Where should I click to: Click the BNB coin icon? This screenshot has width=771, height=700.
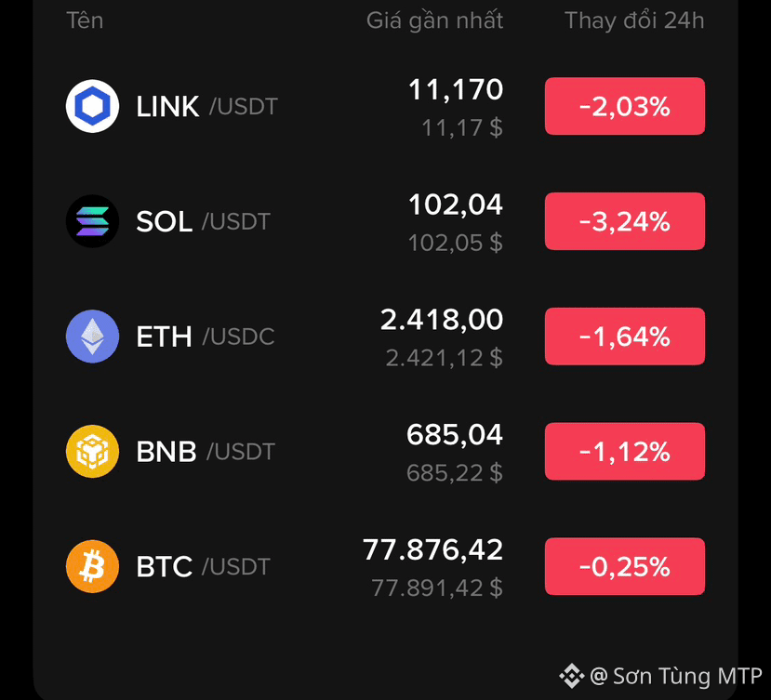pos(92,451)
